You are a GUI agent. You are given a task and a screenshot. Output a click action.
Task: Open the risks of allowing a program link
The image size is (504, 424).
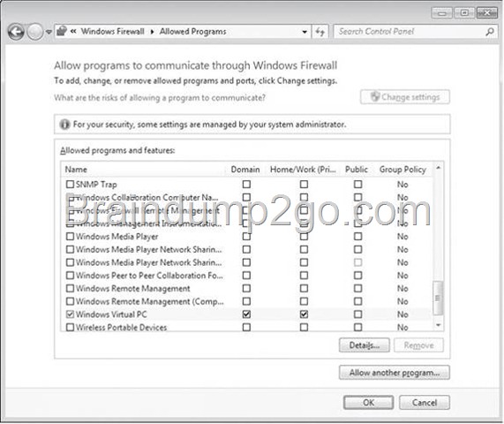pyautogui.click(x=160, y=97)
